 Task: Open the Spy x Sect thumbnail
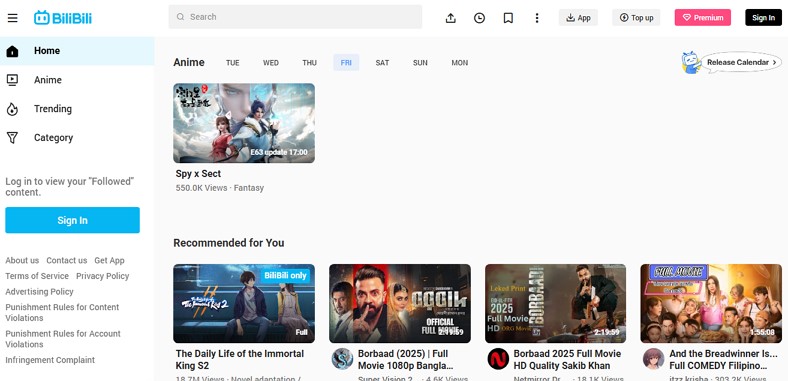244,123
